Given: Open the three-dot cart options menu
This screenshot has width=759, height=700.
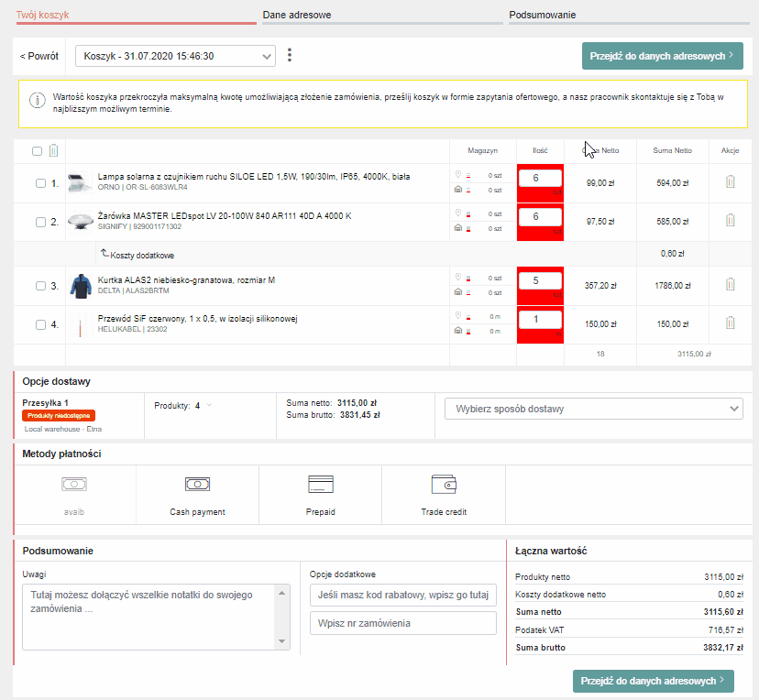Looking at the screenshot, I should tap(290, 55).
